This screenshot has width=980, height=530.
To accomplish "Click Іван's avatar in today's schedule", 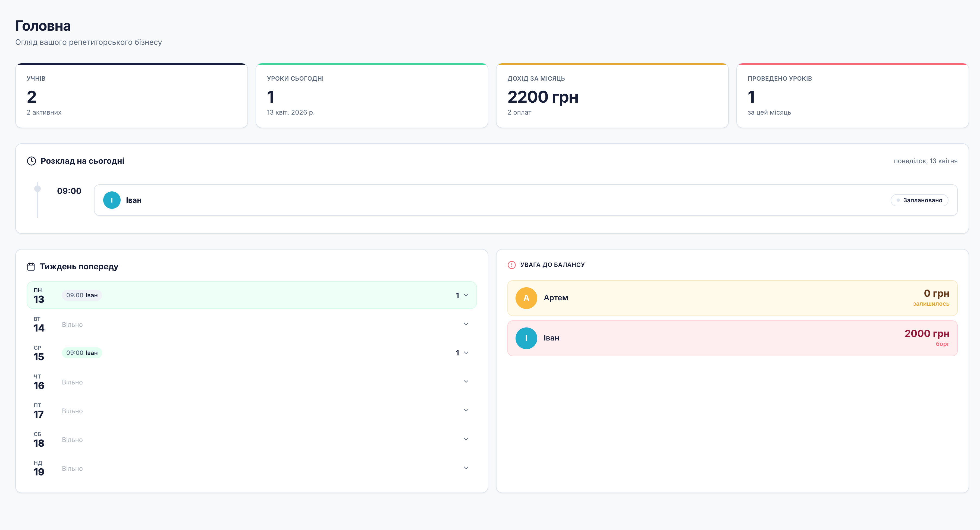I will pyautogui.click(x=111, y=200).
